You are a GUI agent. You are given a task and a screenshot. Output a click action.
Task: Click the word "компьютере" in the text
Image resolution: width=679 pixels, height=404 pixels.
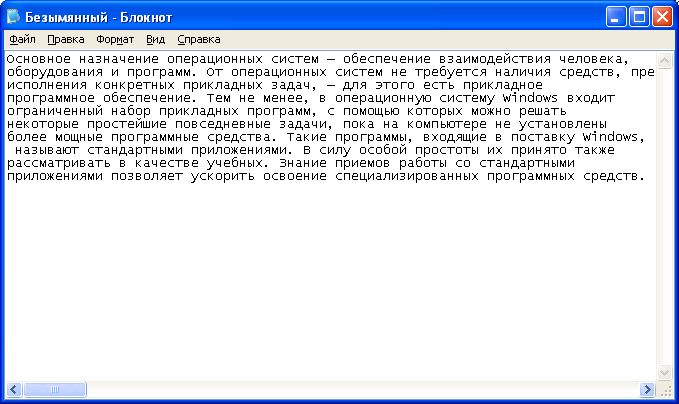(447, 124)
